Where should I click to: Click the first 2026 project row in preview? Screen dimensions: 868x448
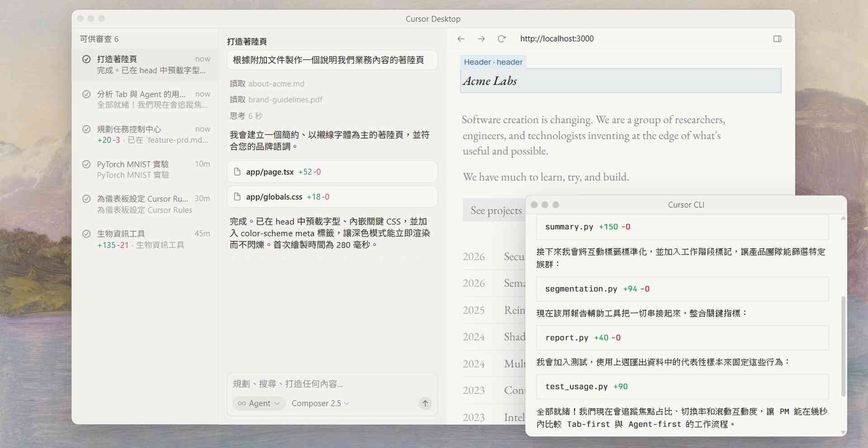pos(494,257)
